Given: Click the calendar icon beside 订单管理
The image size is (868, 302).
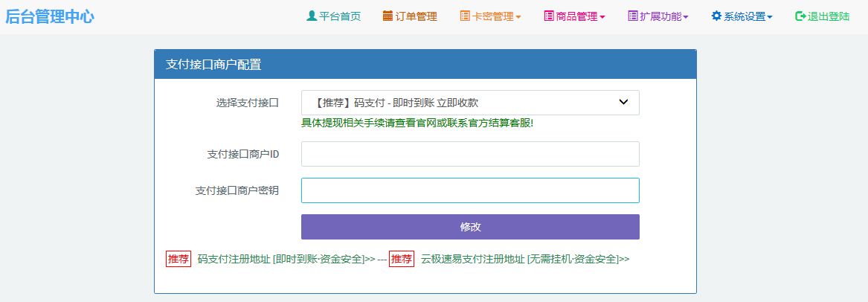Looking at the screenshot, I should [x=388, y=16].
